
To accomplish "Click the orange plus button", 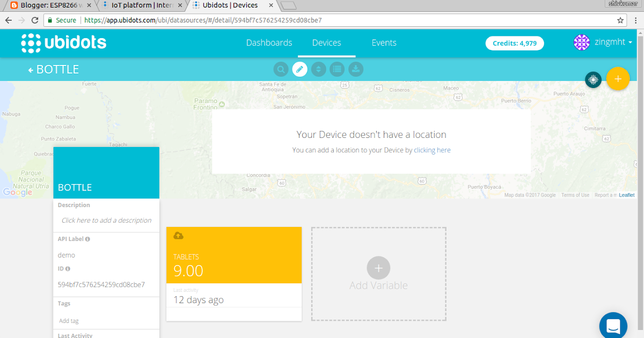I will click(618, 79).
